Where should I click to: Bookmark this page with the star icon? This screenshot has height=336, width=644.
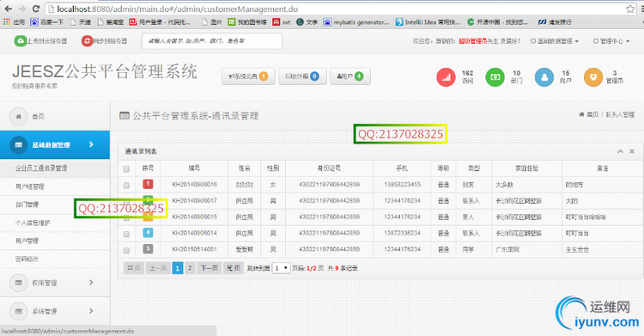630,9
